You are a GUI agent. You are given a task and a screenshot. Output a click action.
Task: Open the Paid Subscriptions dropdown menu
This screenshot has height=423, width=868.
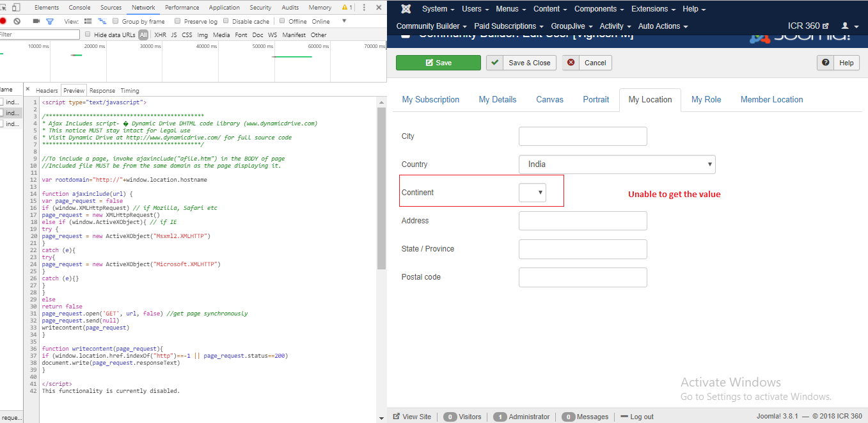[x=509, y=26]
